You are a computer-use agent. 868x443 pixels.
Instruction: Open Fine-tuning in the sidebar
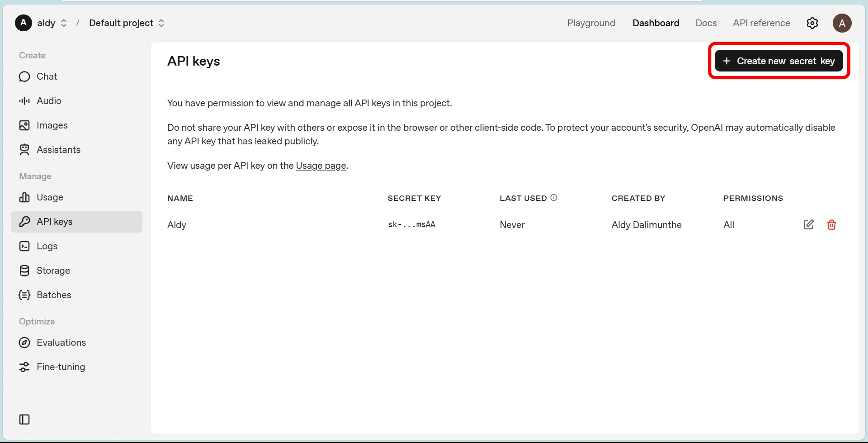click(x=76, y=367)
